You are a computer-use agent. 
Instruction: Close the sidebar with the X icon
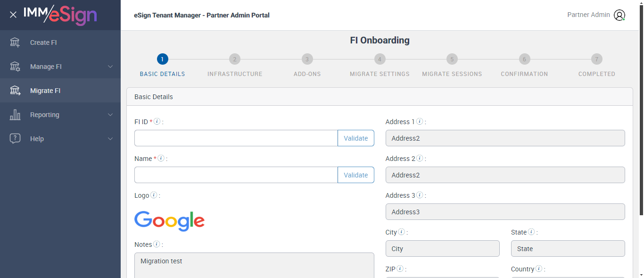13,15
